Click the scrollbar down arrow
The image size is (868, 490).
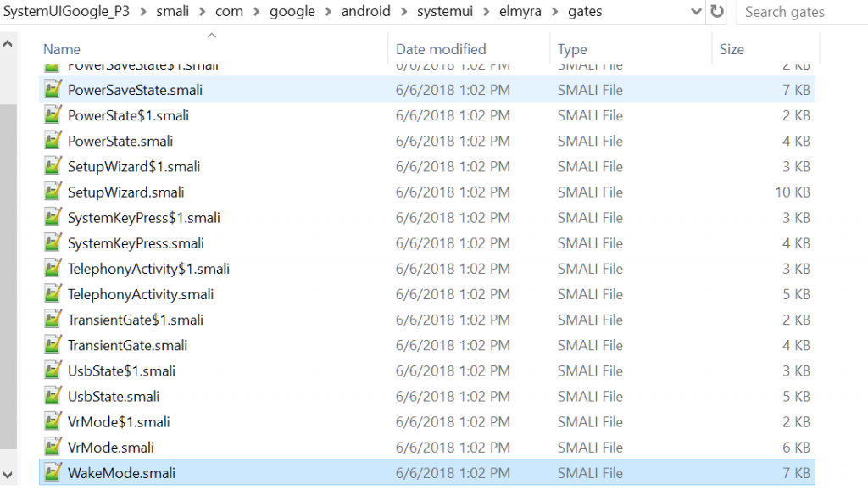8,474
